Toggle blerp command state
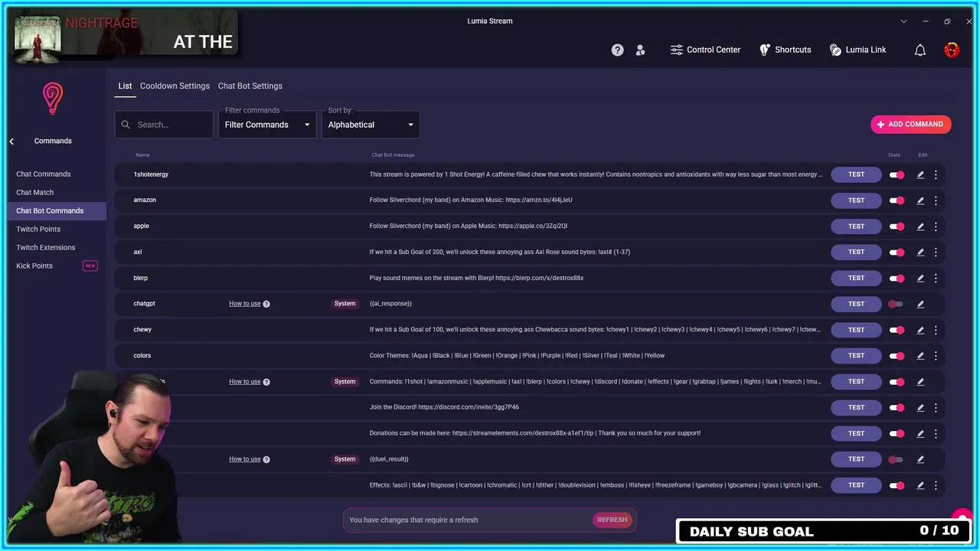Screen dimensions: 980x551 coord(897,278)
